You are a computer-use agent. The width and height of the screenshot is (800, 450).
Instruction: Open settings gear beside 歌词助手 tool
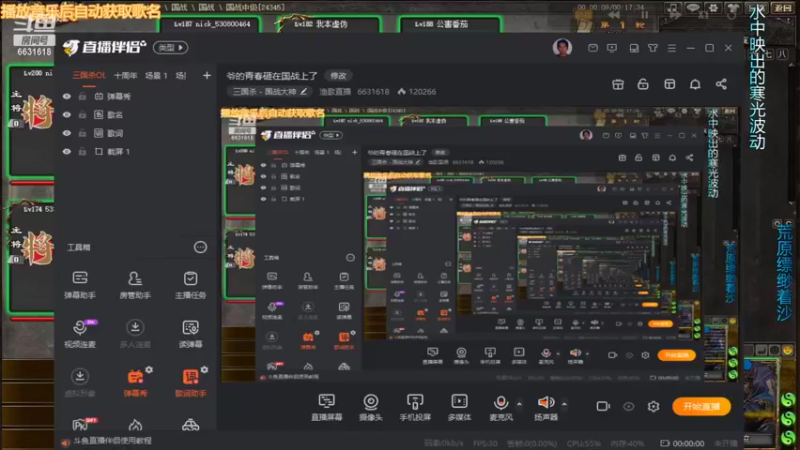204,369
